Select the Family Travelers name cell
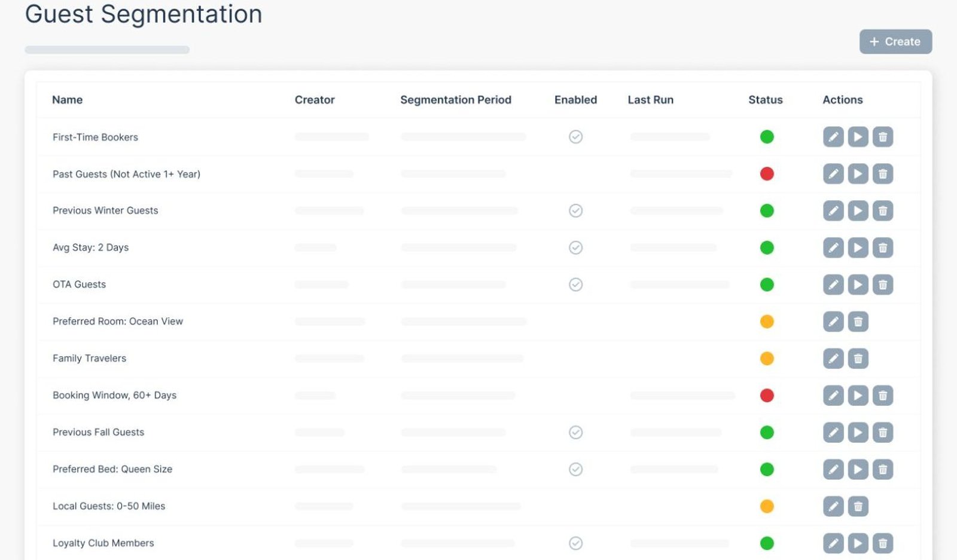Screen dimensions: 957x560 (89, 359)
